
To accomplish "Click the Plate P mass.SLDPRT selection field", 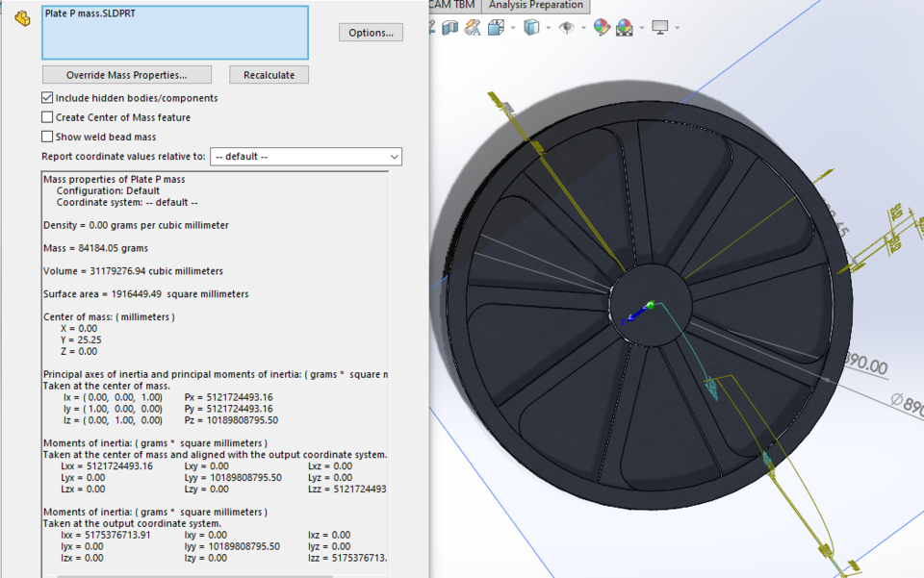I will [173, 32].
